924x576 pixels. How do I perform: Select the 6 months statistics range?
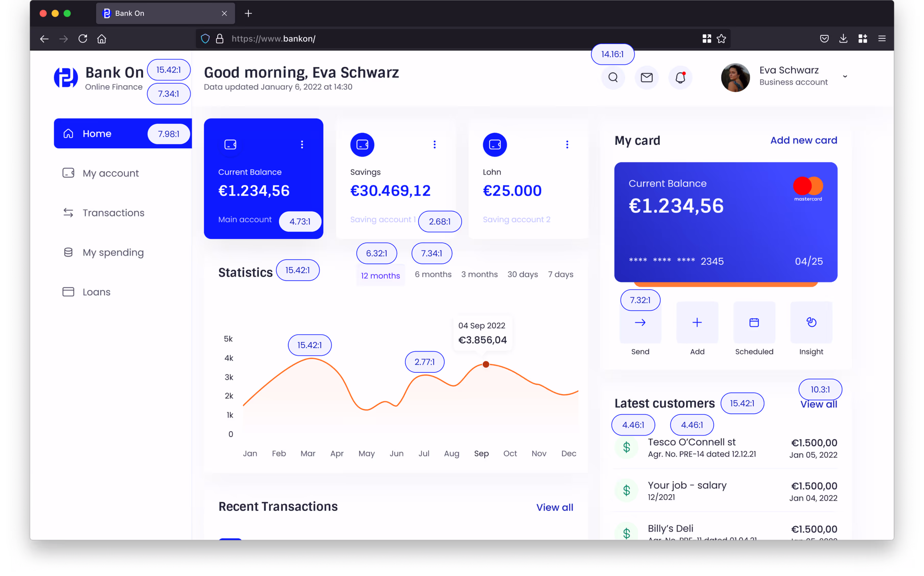(433, 274)
